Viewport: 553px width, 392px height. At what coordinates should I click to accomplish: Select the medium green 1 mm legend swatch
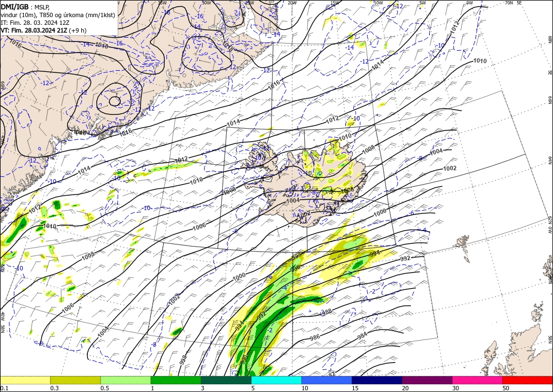176,380
